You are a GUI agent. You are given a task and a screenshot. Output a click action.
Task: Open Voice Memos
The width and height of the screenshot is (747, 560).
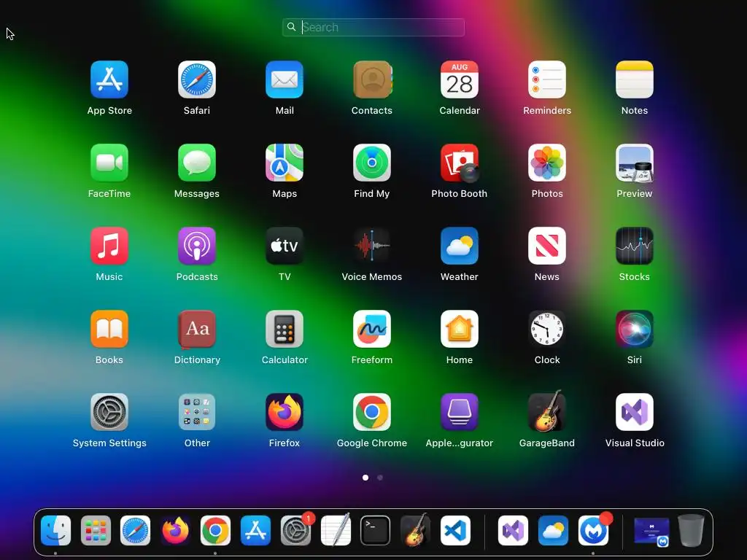(372, 246)
